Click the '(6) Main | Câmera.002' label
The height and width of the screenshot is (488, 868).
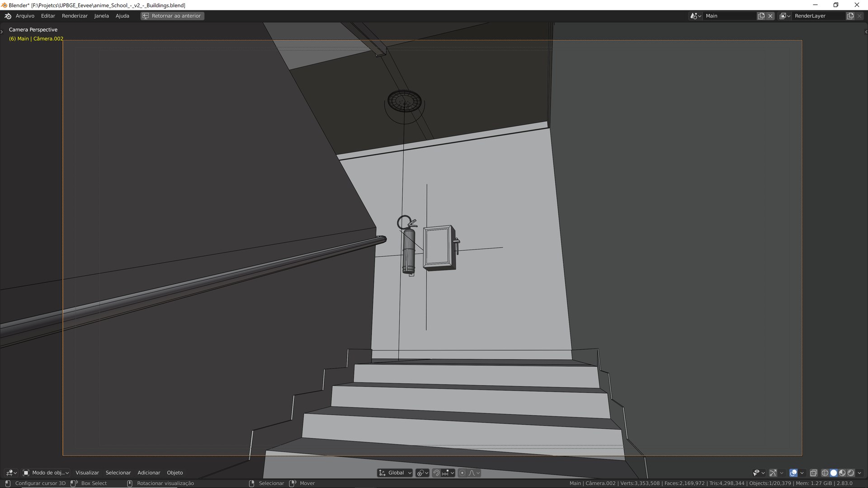pos(36,39)
